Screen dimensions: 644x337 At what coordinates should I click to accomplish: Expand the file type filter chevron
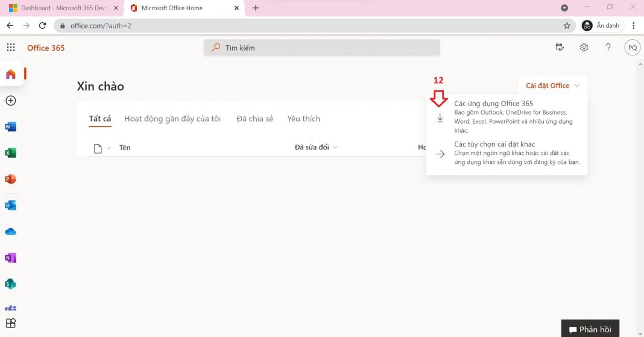[x=109, y=148]
